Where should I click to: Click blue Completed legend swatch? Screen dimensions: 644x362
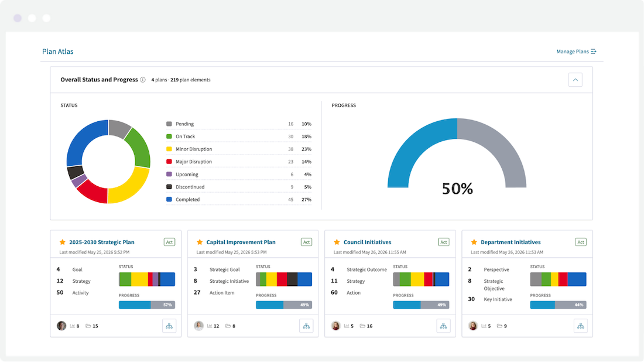tap(169, 199)
